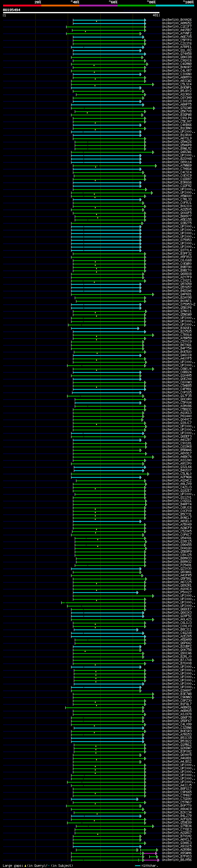Open the UniRef100_A8MG52 entry
The height and width of the screenshot is (868, 197).
click(177, 23)
